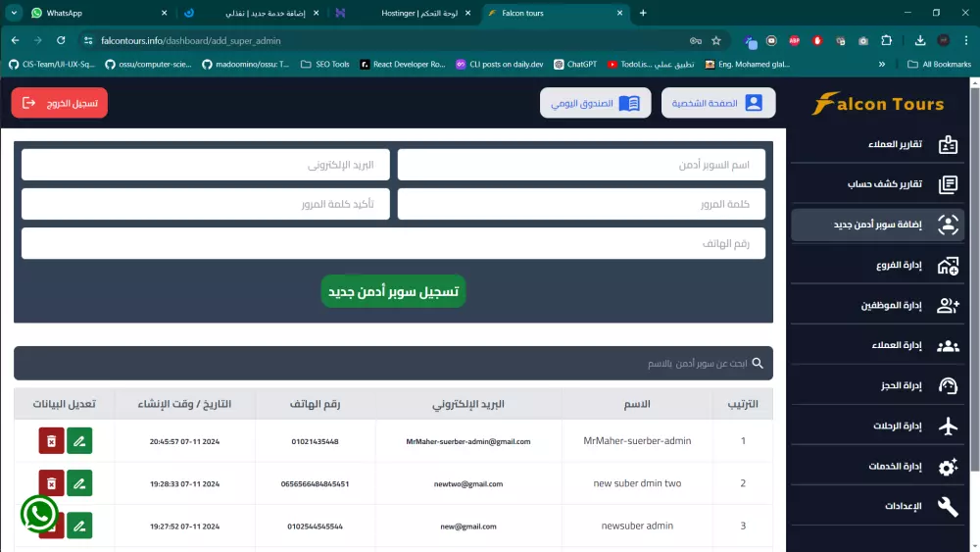Edit the new suber dmin two row

pos(79,483)
